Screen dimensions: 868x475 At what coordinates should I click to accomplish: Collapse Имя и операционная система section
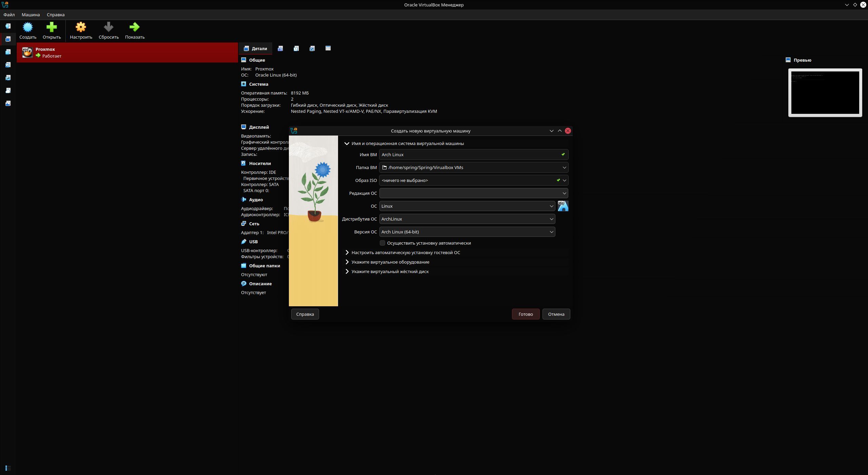coord(347,144)
